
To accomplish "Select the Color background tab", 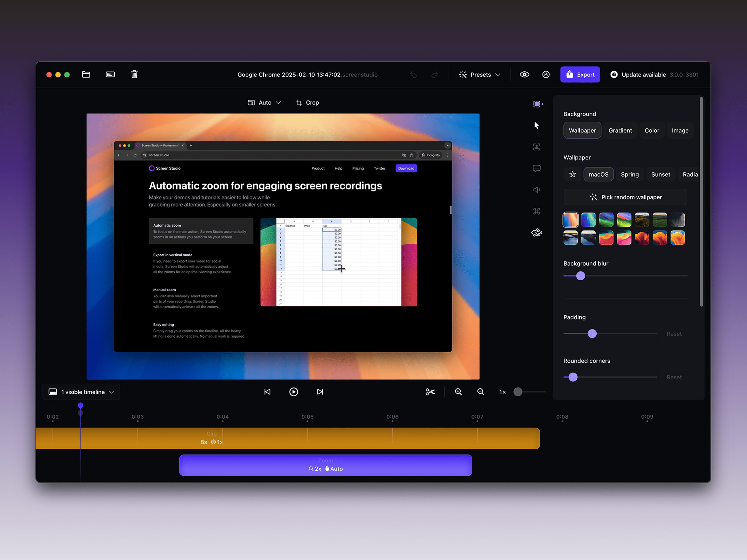I will (652, 131).
